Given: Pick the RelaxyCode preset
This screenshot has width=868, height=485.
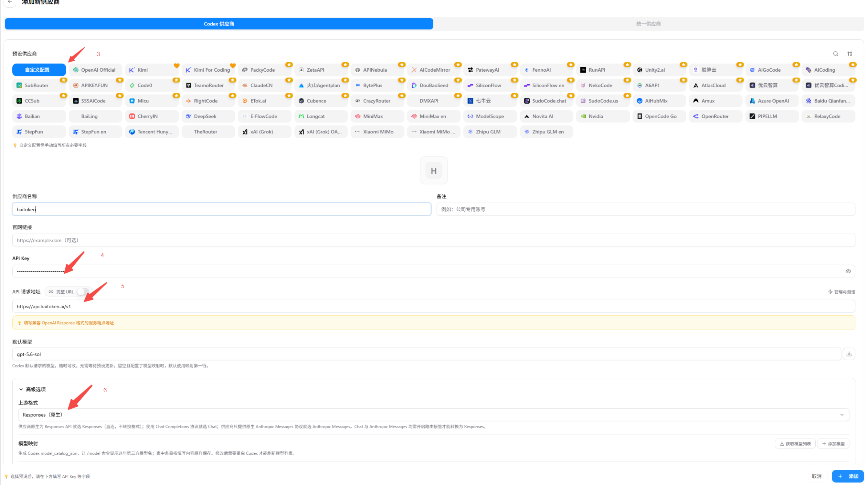Looking at the screenshot, I should pos(828,116).
